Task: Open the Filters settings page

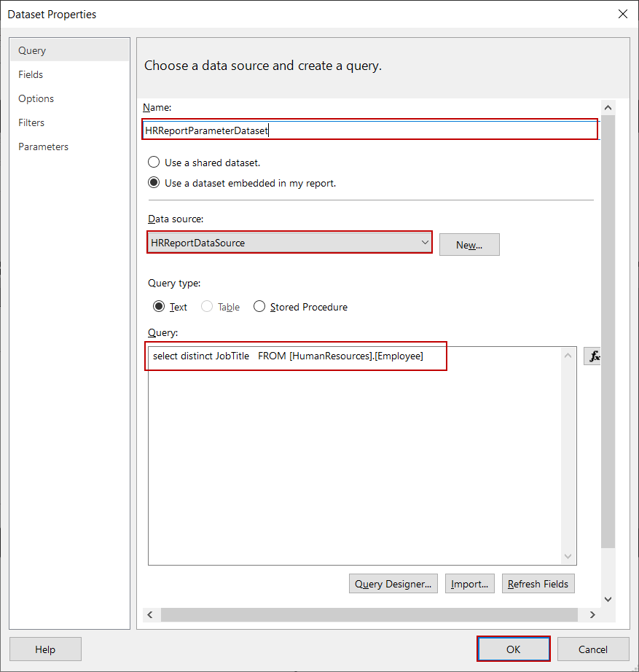Action: pos(31,122)
